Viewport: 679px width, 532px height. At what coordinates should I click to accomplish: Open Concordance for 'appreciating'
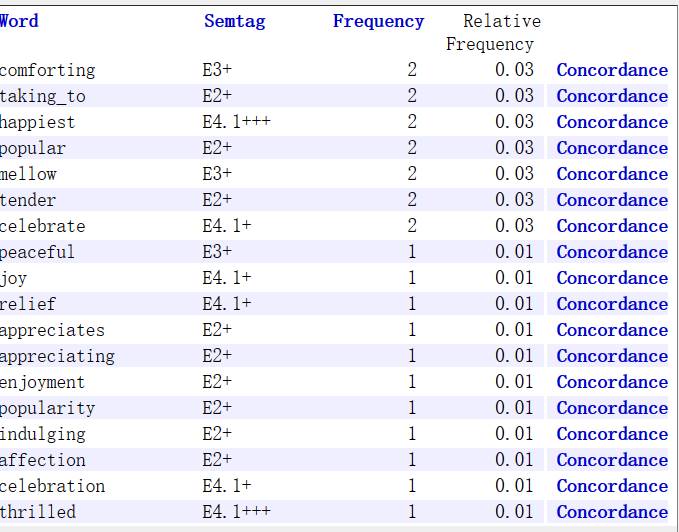(x=612, y=356)
